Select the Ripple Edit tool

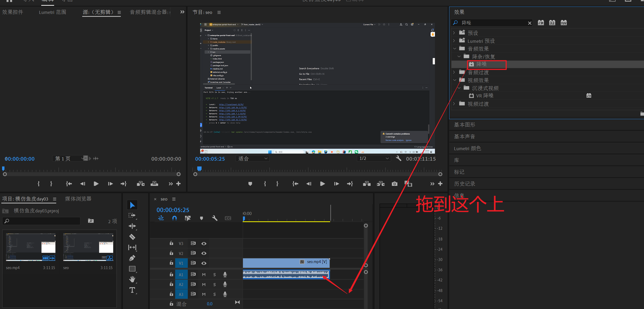[132, 226]
